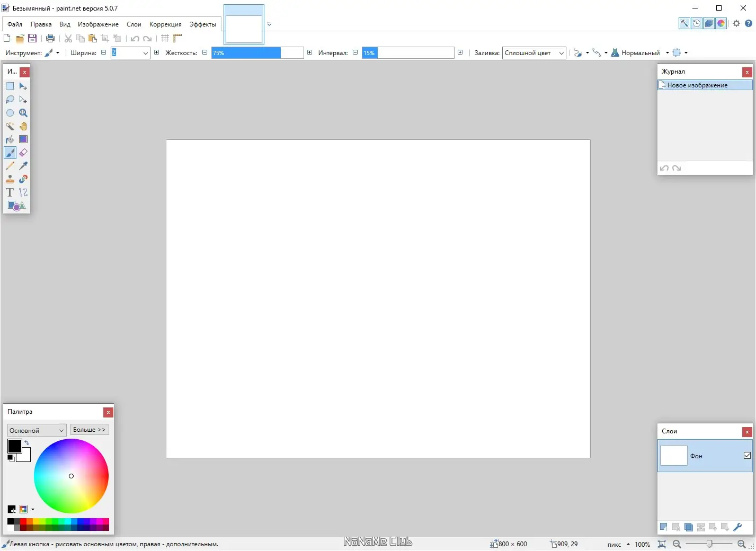Pick the Ellipse Select tool
Screen dimensions: 756x551
[10, 113]
